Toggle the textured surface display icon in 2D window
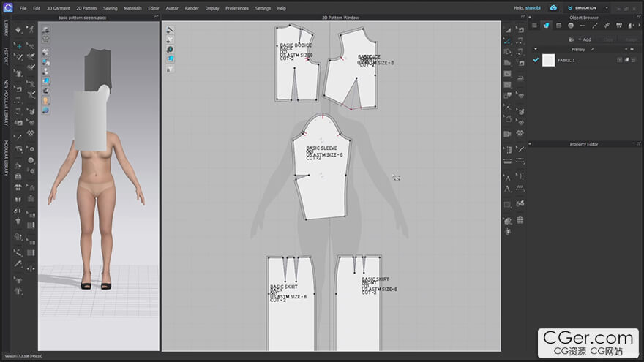The image size is (644, 362). click(x=170, y=59)
